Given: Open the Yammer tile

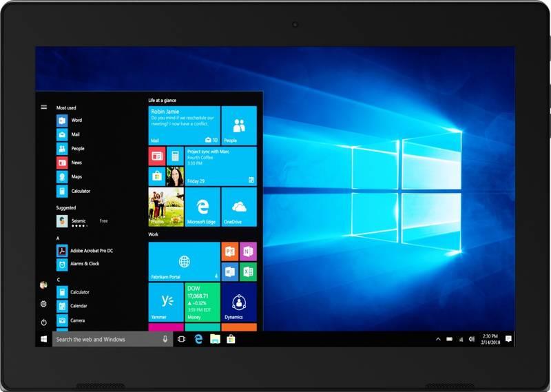Looking at the screenshot, I should [x=166, y=302].
